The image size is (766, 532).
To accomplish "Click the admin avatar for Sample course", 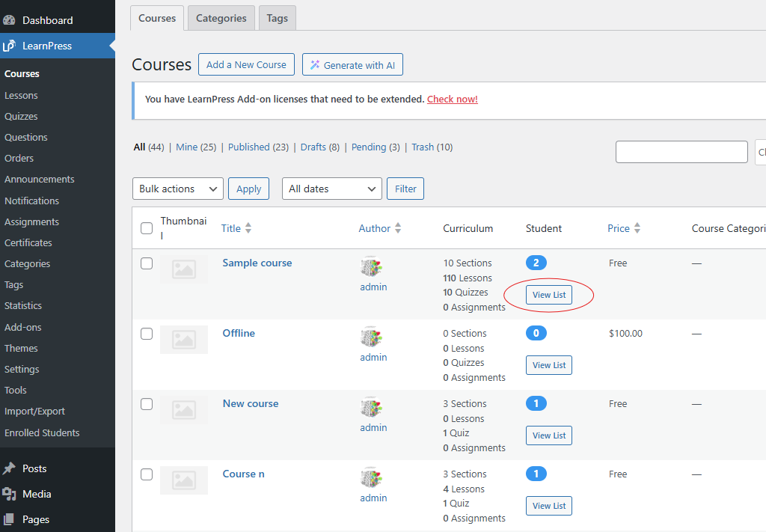I will pyautogui.click(x=373, y=268).
